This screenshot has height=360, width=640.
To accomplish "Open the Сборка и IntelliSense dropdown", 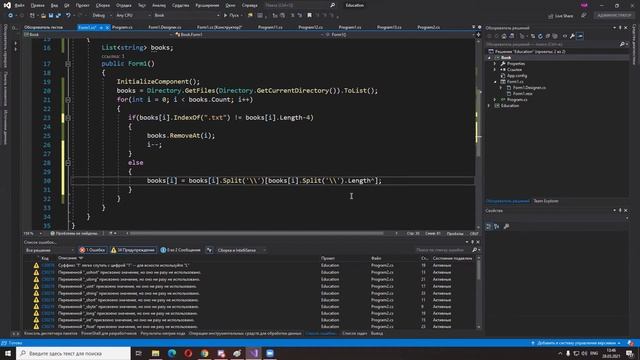I will (241, 250).
